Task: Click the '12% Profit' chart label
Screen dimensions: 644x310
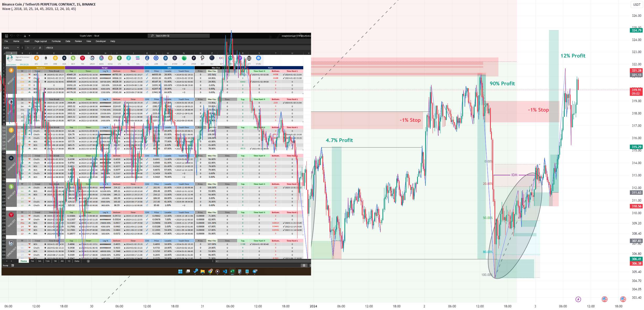Action: (x=573, y=56)
